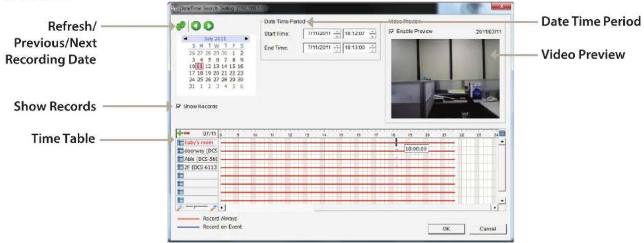Click the timetable zoom slider
644x243 pixels.
pyautogui.click(x=197, y=207)
